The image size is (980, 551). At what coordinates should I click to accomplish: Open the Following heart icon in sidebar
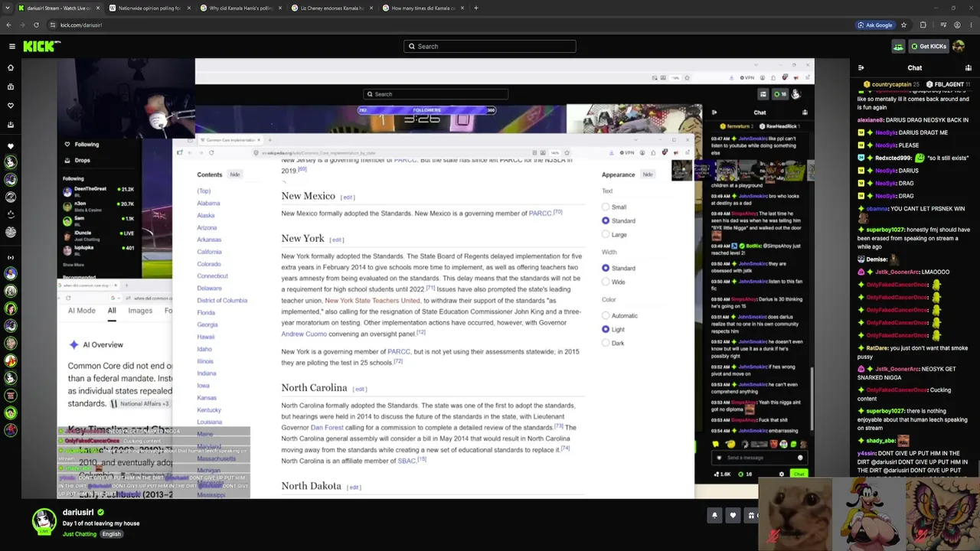click(x=11, y=106)
